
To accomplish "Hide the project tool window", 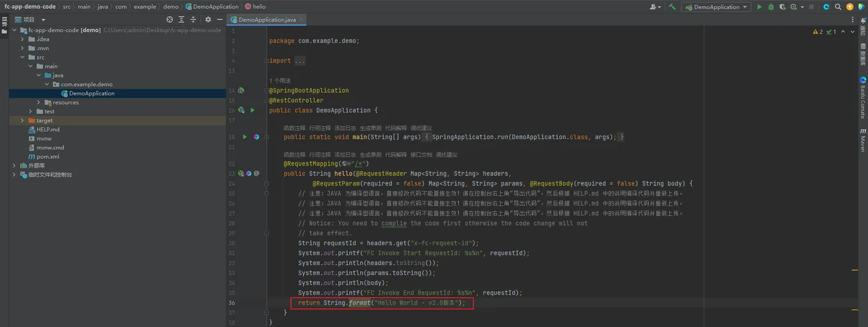I will 219,19.
